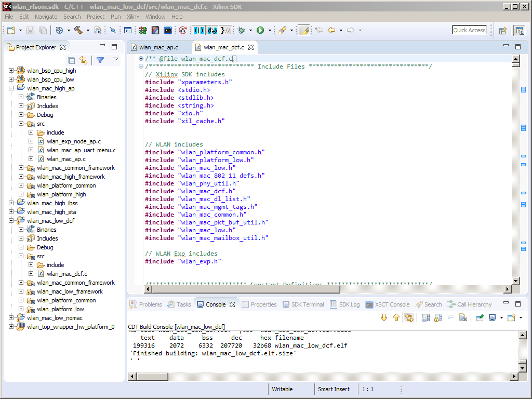Click the Save icon in the toolbar
The image size is (532, 399).
[30, 30]
